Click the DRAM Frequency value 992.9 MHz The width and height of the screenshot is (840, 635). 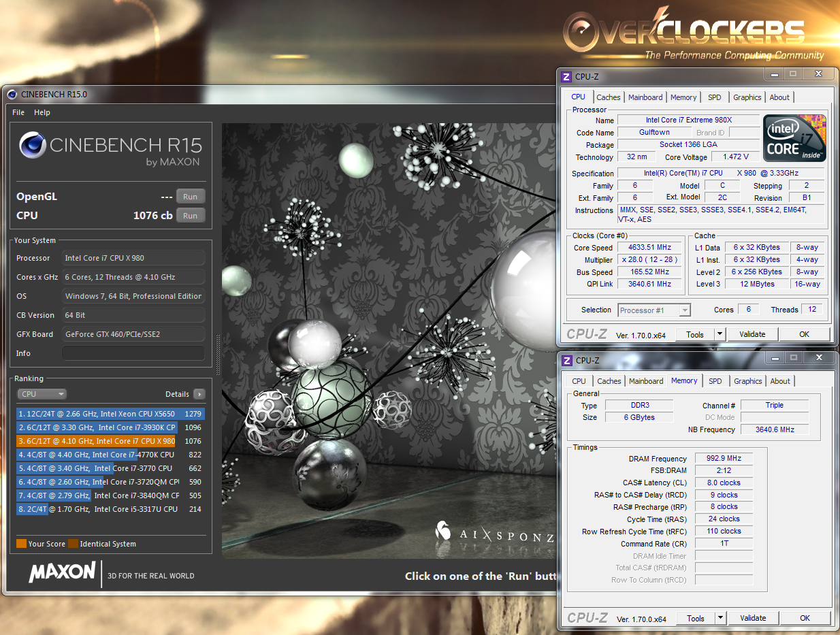pos(724,459)
